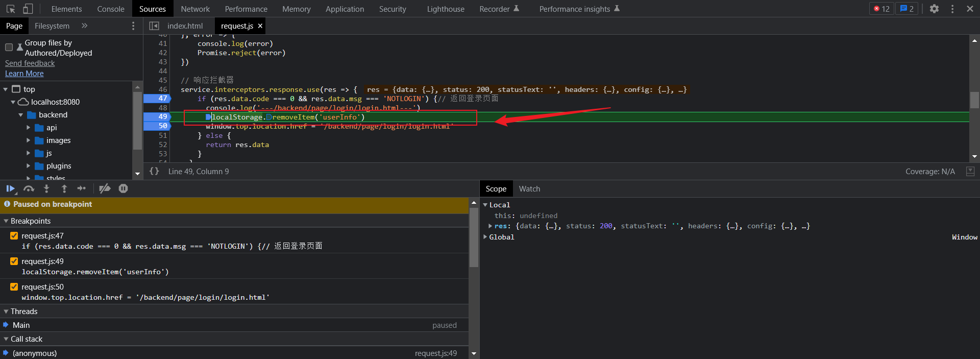This screenshot has width=980, height=359.
Task: Pretty print the source with braces icon
Action: click(154, 171)
